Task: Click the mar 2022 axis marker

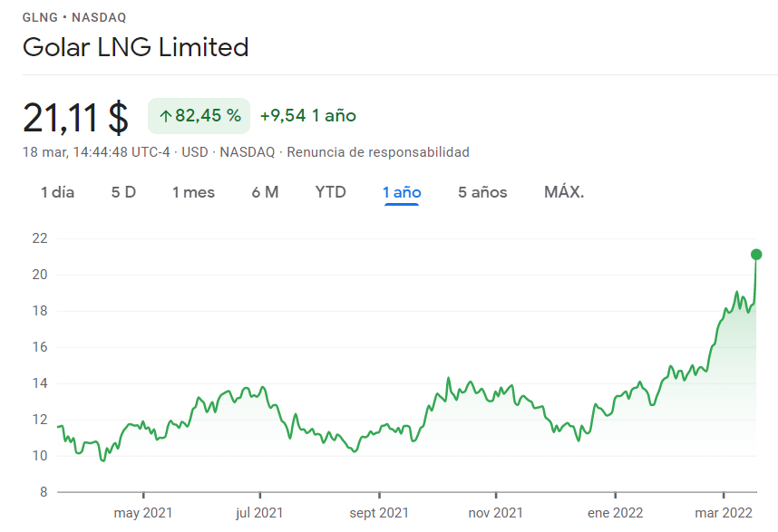Action: [724, 513]
